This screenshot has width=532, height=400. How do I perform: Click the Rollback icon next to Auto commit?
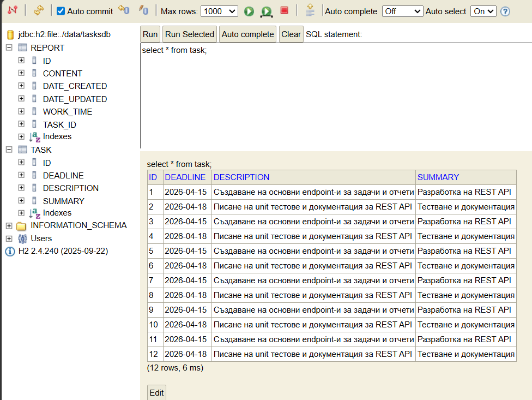point(124,10)
